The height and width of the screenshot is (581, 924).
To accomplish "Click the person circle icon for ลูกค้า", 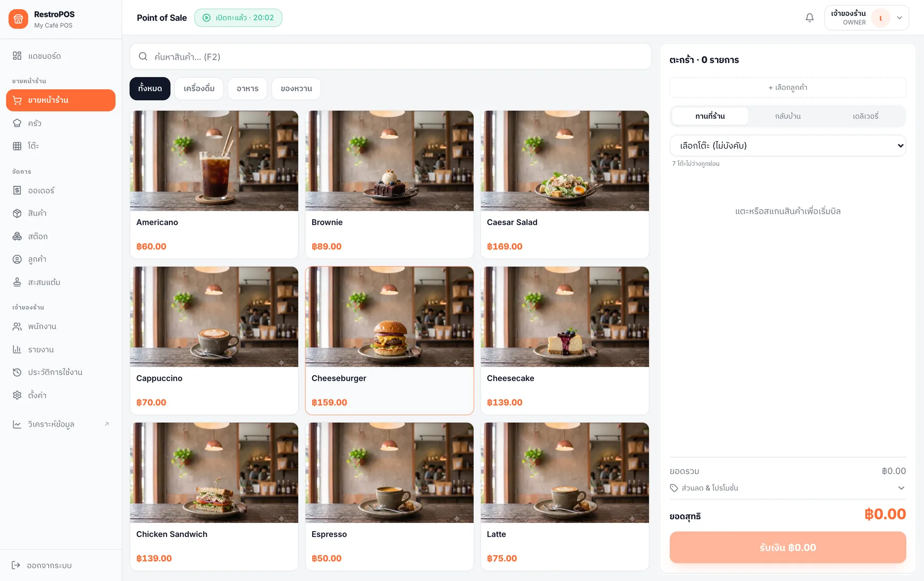I will point(17,259).
